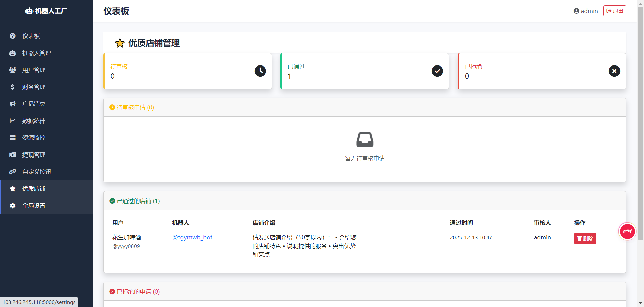Viewport: 644px width, 307px height.
Task: Delete the approved shop with 删除 button
Action: (x=585, y=238)
